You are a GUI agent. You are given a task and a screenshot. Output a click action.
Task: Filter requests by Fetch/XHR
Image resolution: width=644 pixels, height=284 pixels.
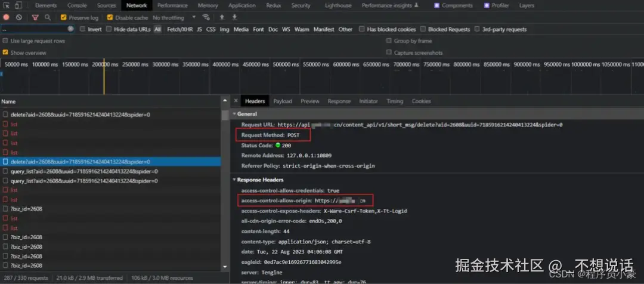coord(180,29)
